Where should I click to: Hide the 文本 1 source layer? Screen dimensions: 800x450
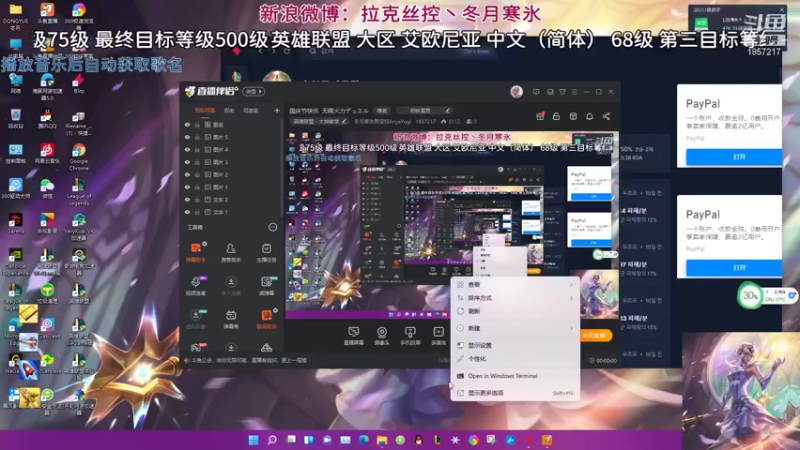pyautogui.click(x=187, y=212)
